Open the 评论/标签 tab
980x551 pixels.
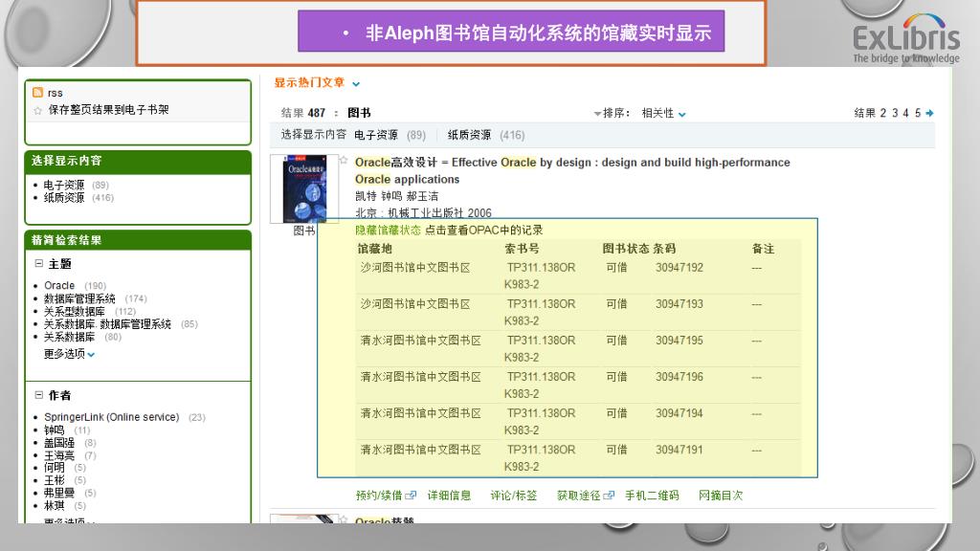(x=514, y=496)
